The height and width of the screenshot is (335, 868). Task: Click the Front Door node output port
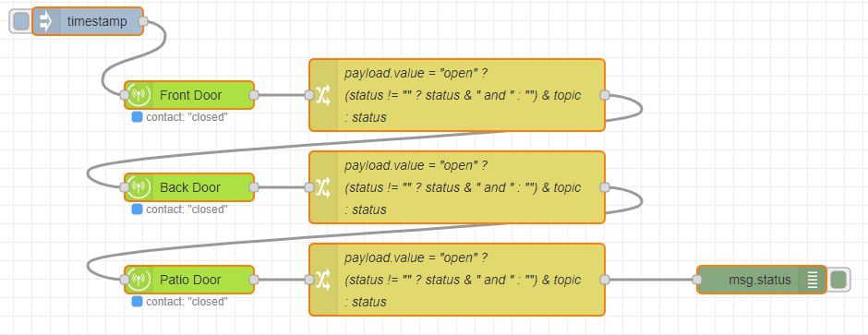pyautogui.click(x=254, y=95)
